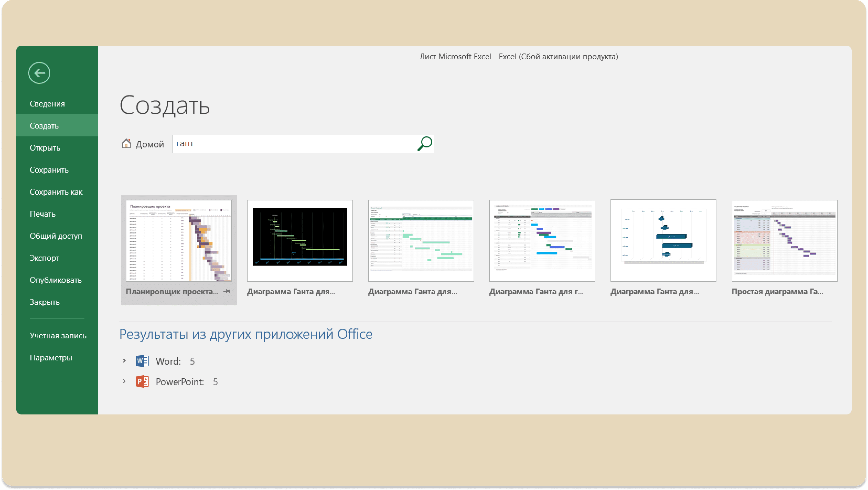Open the Простая диаграмма Ганта template
Viewport: 868px width, 490px height.
[x=784, y=241]
